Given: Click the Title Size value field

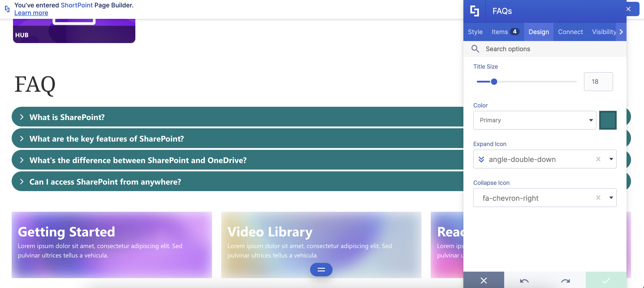Looking at the screenshot, I should pos(598,82).
